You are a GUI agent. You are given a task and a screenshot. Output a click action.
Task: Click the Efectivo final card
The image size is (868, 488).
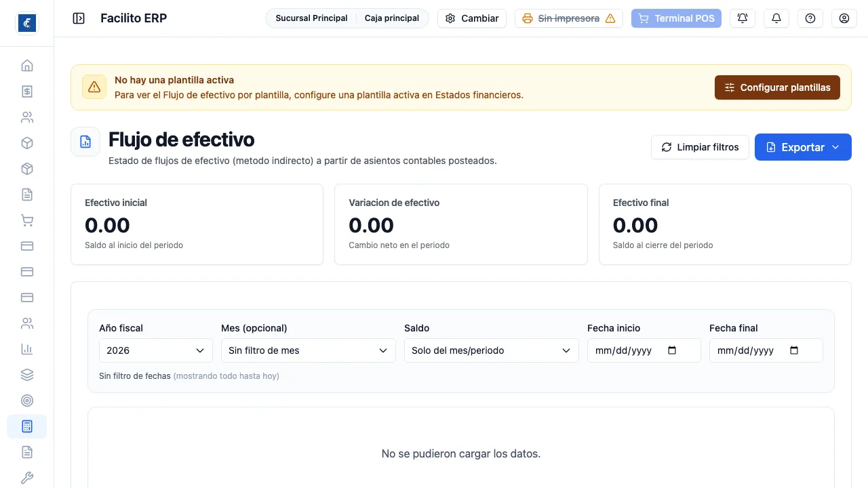click(x=725, y=224)
